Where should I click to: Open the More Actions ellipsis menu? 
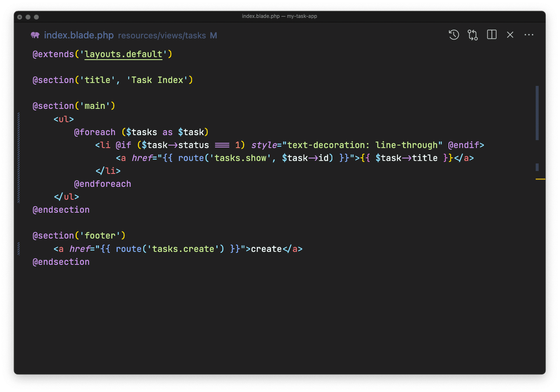click(x=529, y=35)
